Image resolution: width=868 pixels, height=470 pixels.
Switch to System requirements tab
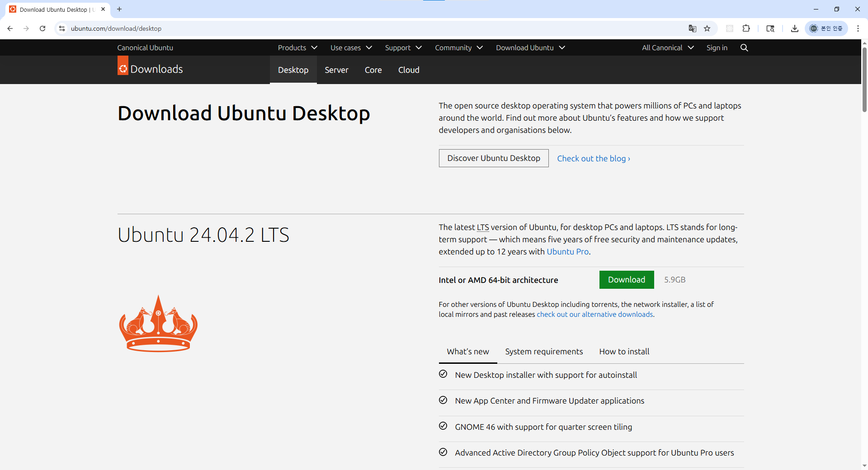click(x=544, y=352)
